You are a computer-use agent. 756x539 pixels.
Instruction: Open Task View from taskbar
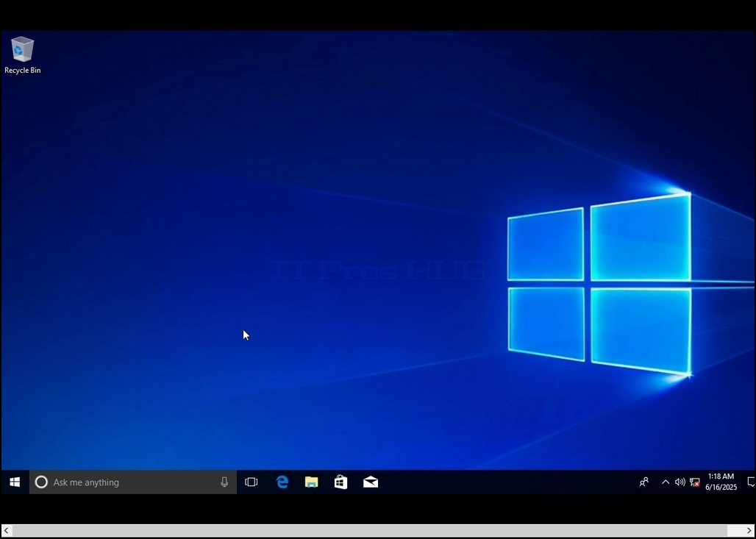(252, 482)
